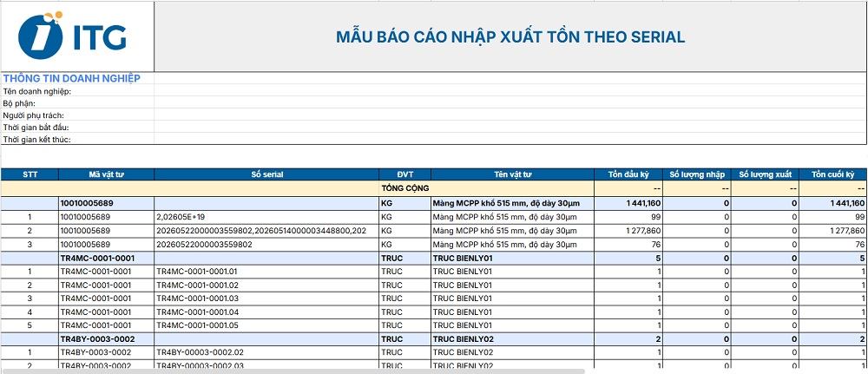Select the Tồn cuối kỳ value '99'
Image resolution: width=868 pixels, height=374 pixels.
(833, 217)
